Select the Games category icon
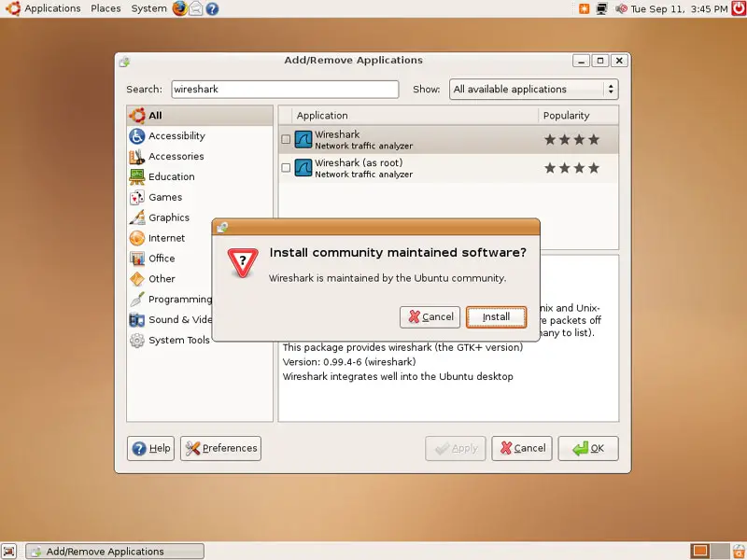 point(137,198)
